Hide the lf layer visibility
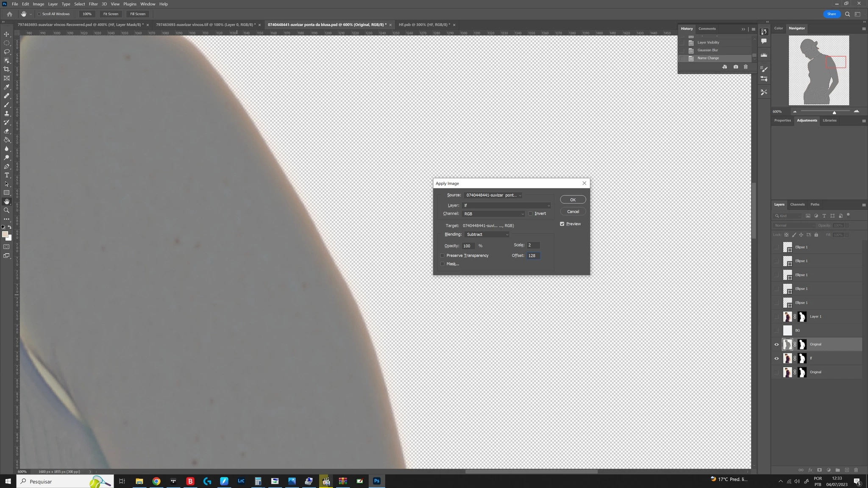This screenshot has height=488, width=868. (776, 358)
